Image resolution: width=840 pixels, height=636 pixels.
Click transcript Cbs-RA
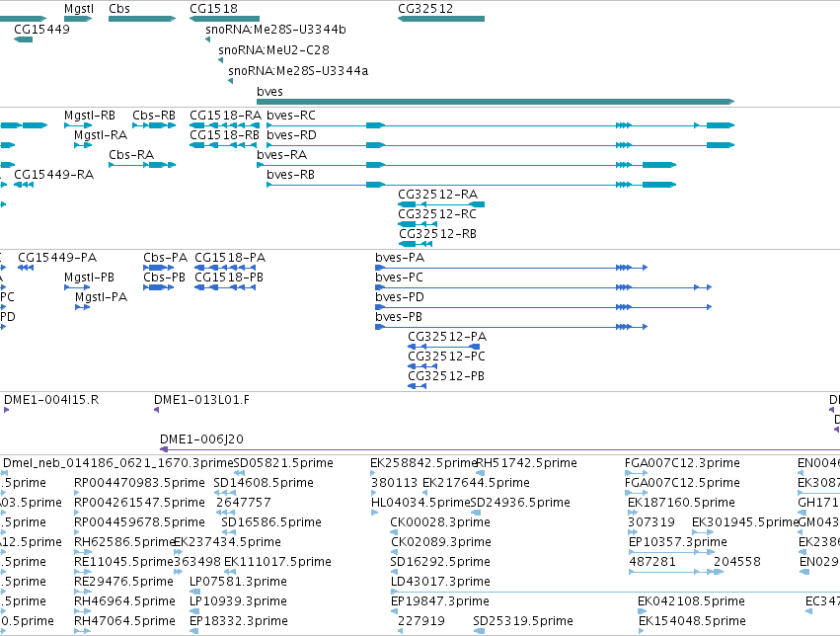(142, 165)
